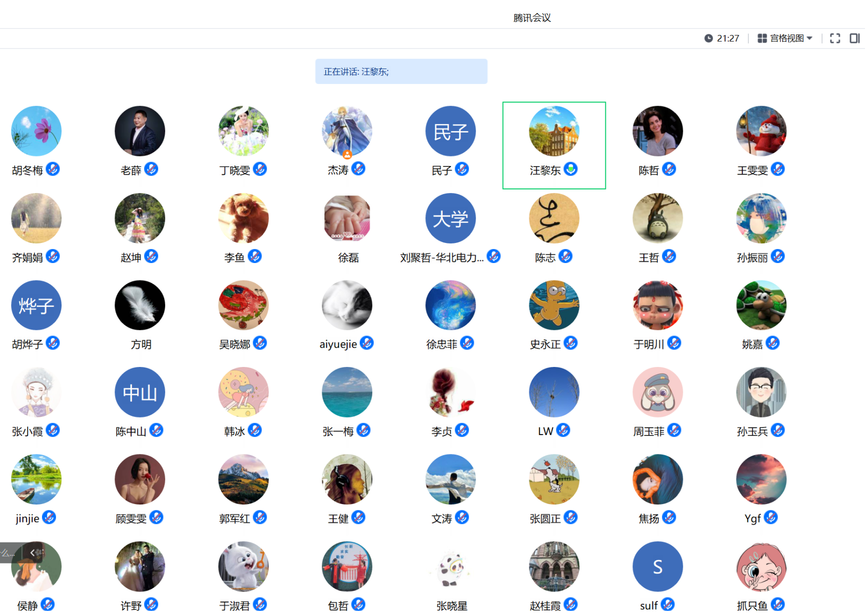Click the truncated name 刘聚哲-华北电力...
The width and height of the screenshot is (866, 616).
click(441, 257)
